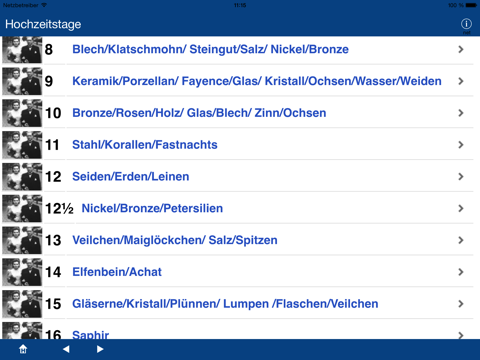Open Gläserne/Kristall/Plünnen 15th anniversary entry
The image size is (480, 360).
[225, 304]
